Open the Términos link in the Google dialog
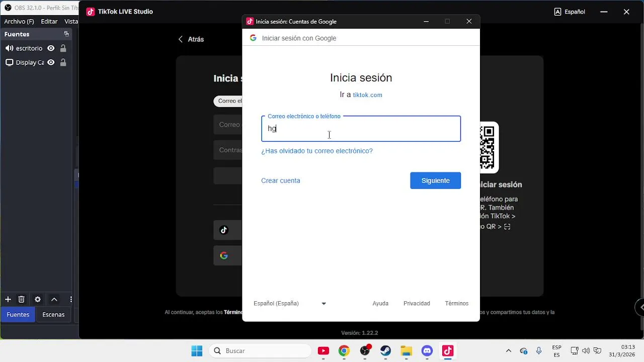 pos(457,304)
